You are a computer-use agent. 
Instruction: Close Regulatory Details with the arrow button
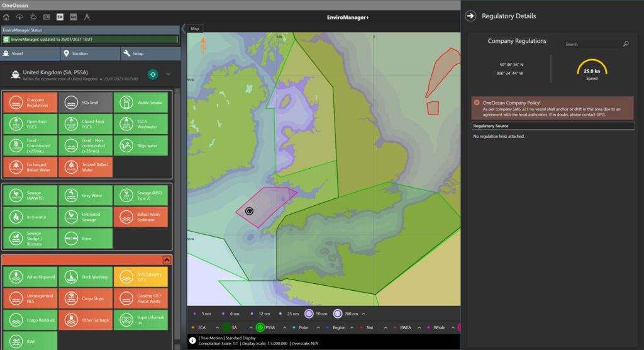tap(470, 16)
